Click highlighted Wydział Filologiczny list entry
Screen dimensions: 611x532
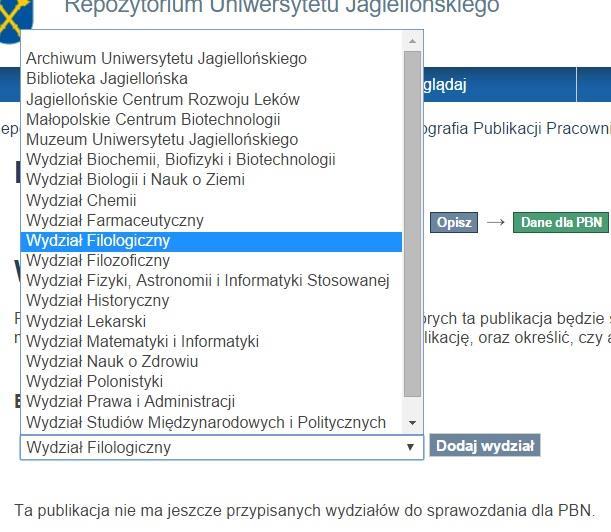pos(211,241)
